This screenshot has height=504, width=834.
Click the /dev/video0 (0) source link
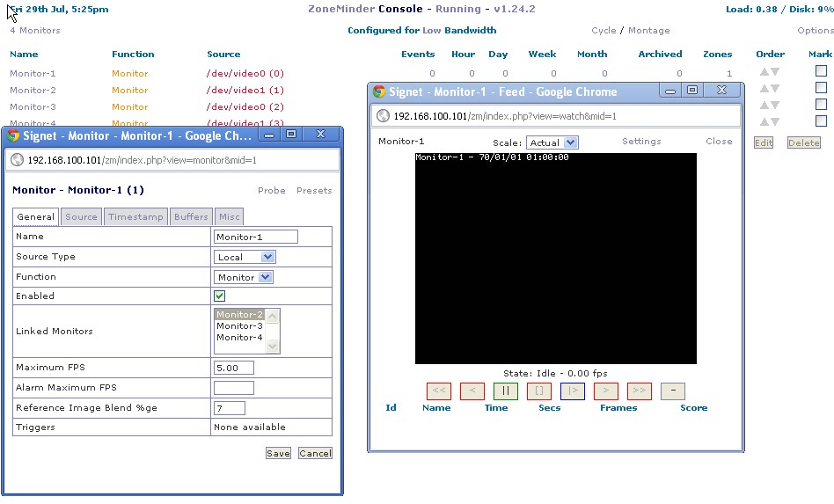(x=245, y=73)
